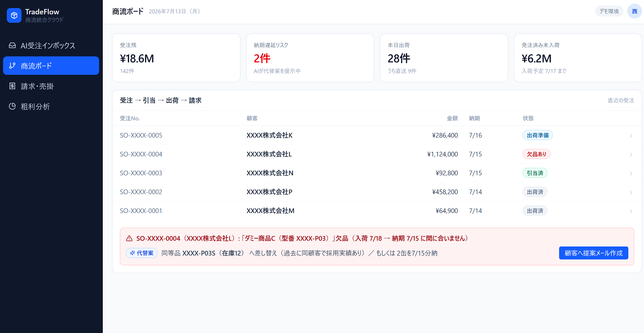
Task: Click order number SO-XXXX-0002
Action: coord(141,192)
